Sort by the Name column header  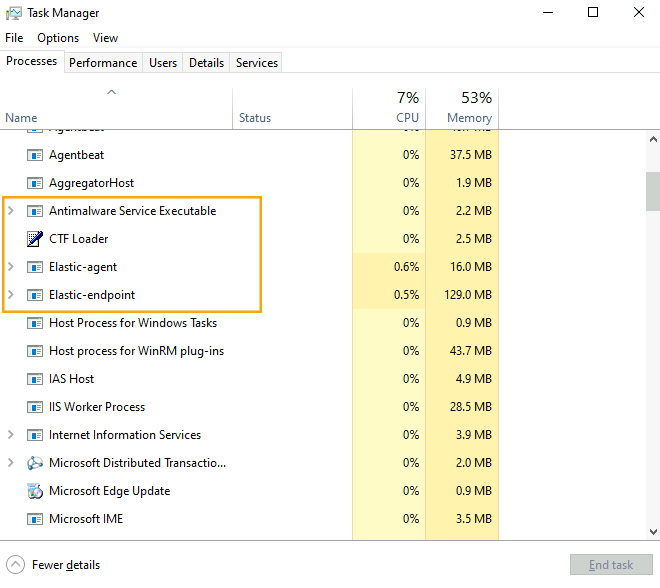click(x=116, y=109)
